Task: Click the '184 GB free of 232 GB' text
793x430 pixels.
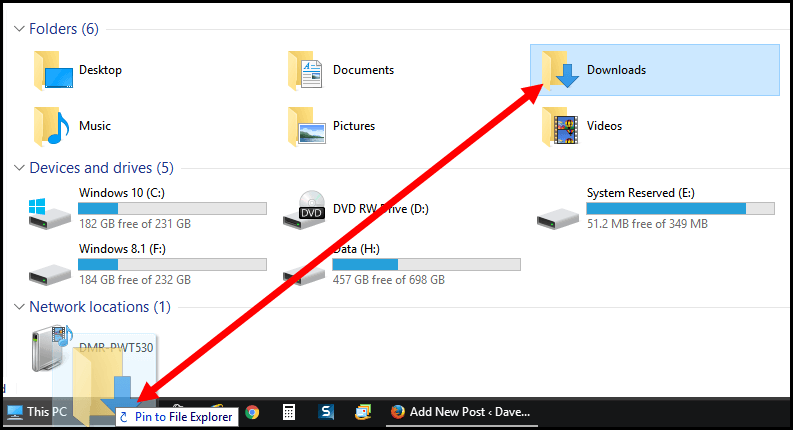Action: [x=135, y=280]
